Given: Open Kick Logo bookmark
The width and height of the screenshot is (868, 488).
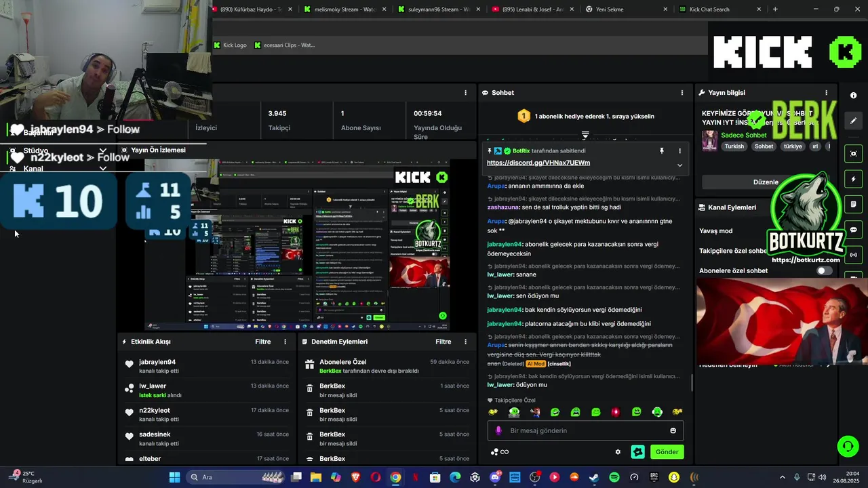Looking at the screenshot, I should [230, 45].
